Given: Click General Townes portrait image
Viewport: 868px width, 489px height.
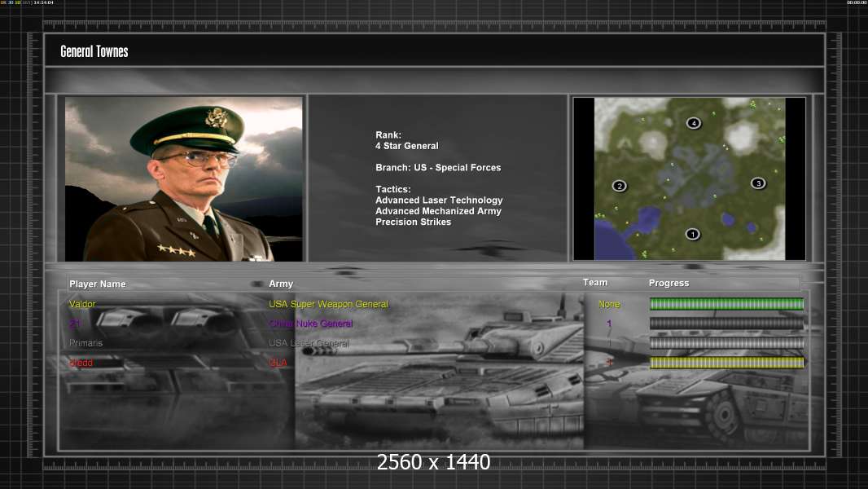Looking at the screenshot, I should 184,178.
